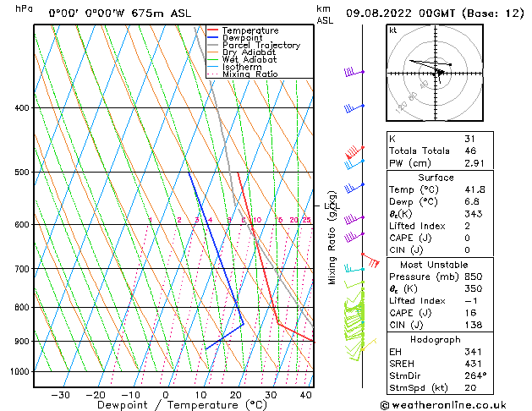The height and width of the screenshot is (411, 532).
Task: Click the blue wind barb near 400 hPa
Action: click(354, 108)
